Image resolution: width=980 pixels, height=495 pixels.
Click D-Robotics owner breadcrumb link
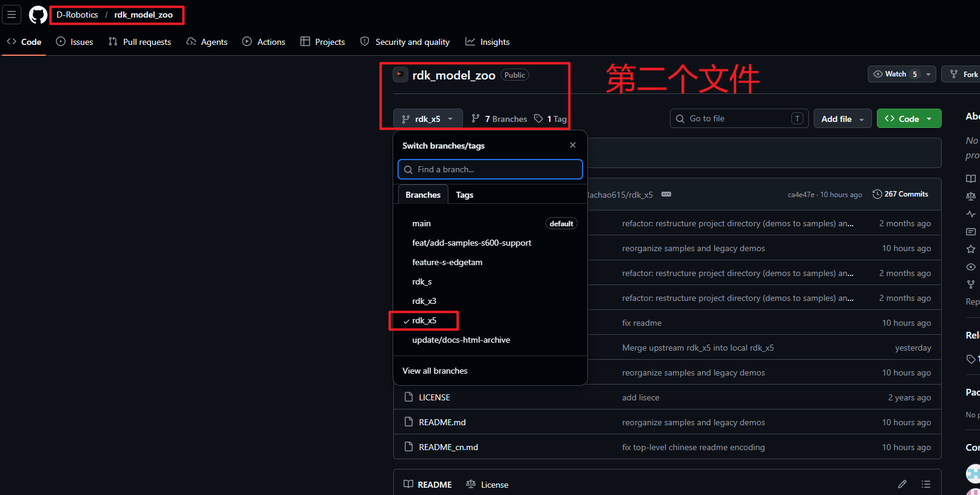pos(77,15)
